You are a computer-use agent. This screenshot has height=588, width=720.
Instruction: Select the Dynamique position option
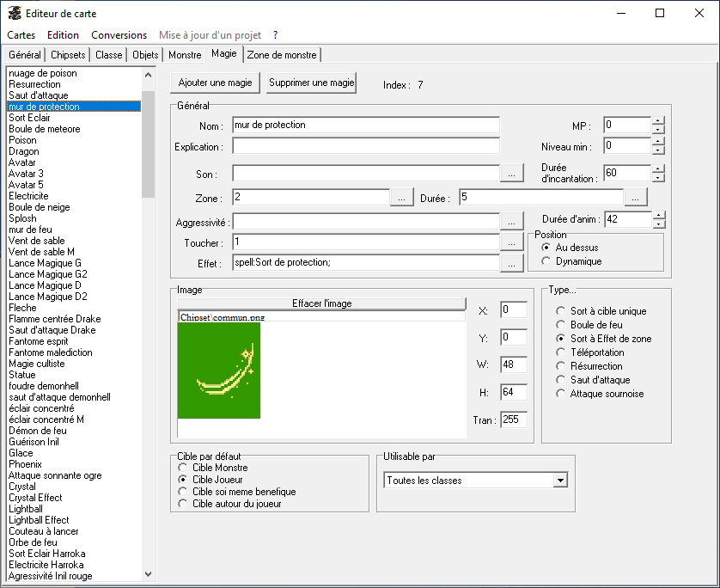point(546,261)
